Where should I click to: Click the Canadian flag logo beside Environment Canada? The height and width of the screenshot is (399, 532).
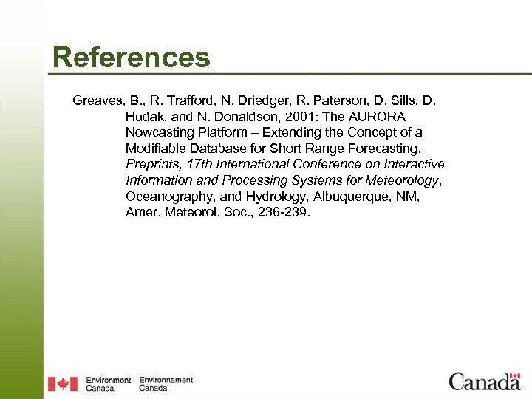[x=63, y=383]
